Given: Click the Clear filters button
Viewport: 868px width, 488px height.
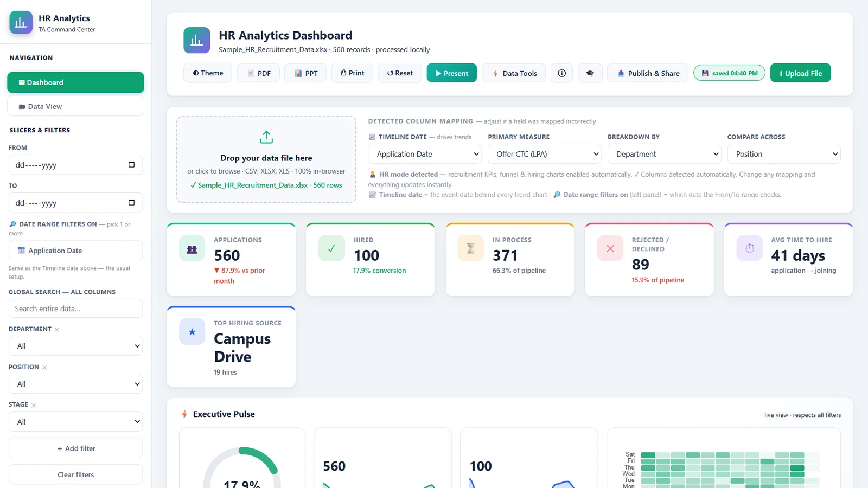Looking at the screenshot, I should pyautogui.click(x=75, y=474).
